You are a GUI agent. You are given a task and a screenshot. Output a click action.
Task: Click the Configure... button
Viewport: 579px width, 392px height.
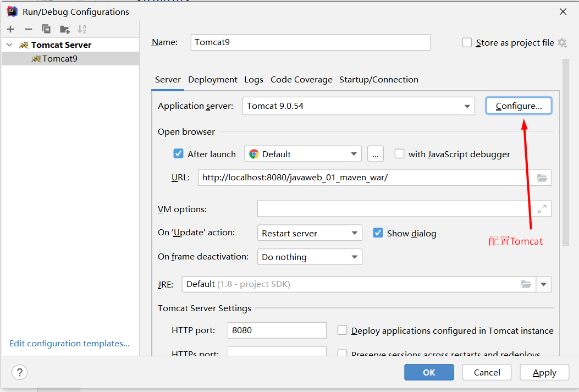(x=519, y=106)
